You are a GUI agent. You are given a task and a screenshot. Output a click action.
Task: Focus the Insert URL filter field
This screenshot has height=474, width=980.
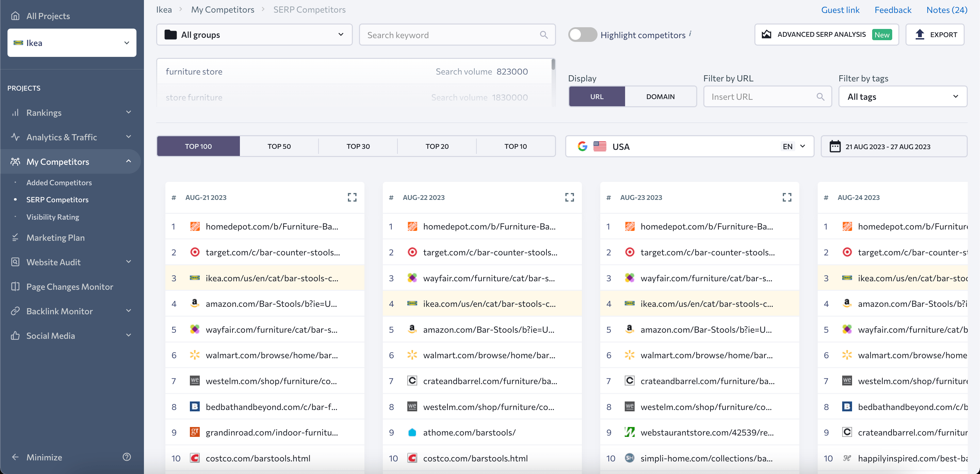tap(767, 97)
